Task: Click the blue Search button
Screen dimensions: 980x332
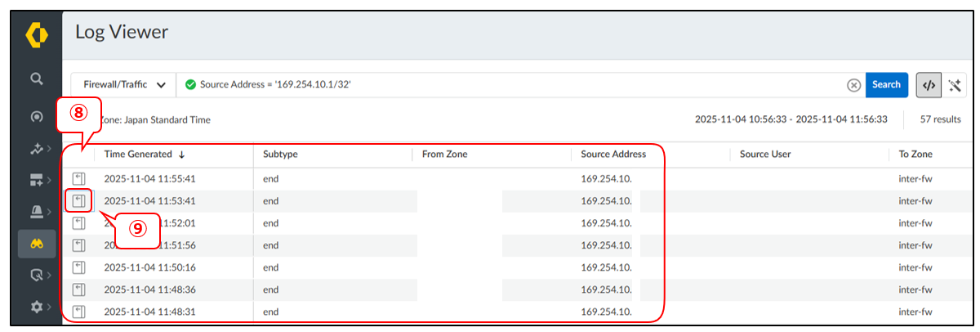Action: pos(886,84)
